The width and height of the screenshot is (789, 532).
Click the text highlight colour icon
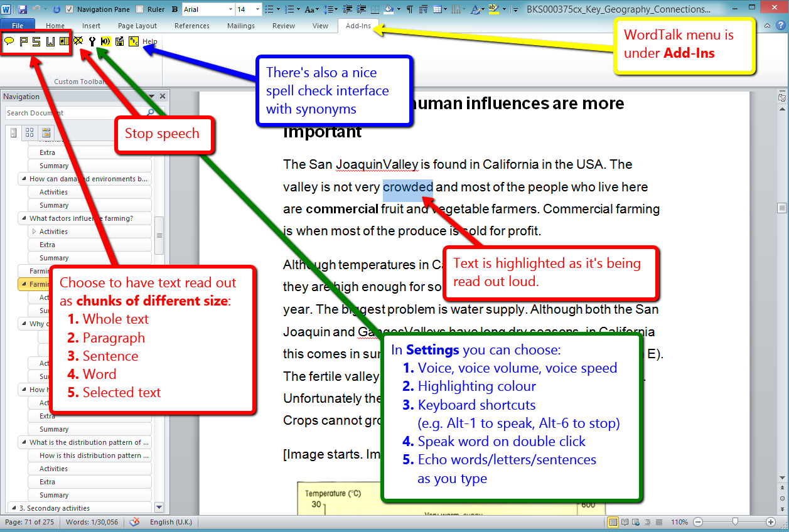[x=493, y=9]
